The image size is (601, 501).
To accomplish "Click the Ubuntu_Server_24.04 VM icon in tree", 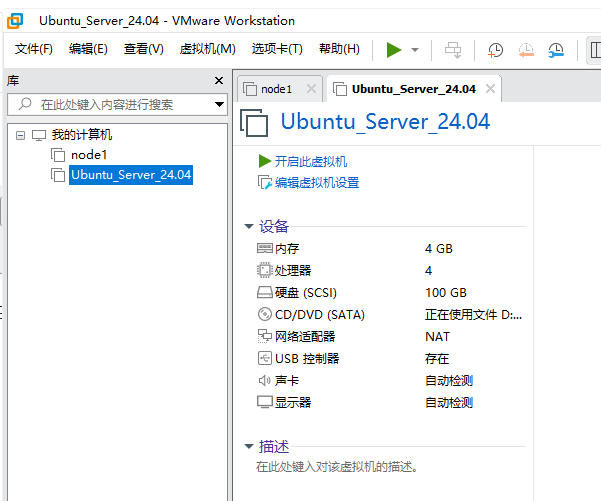I will pos(58,175).
